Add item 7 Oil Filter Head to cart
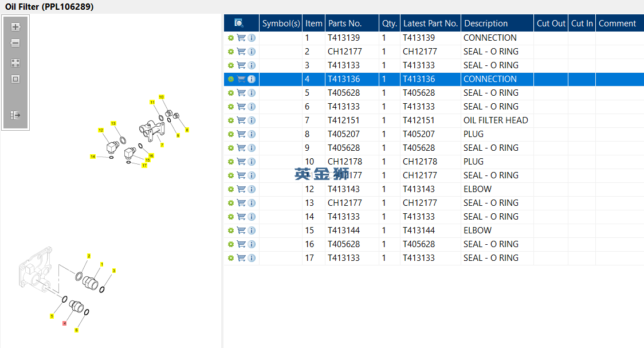 241,120
